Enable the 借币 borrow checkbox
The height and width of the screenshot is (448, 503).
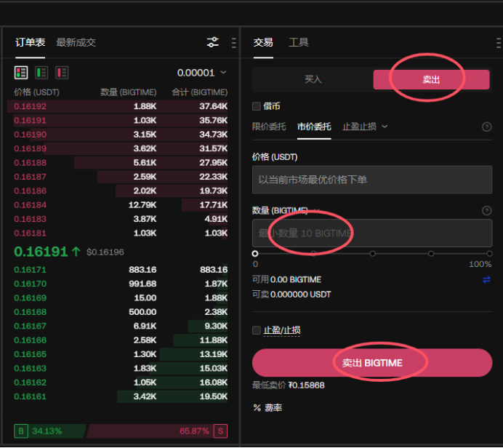click(257, 106)
